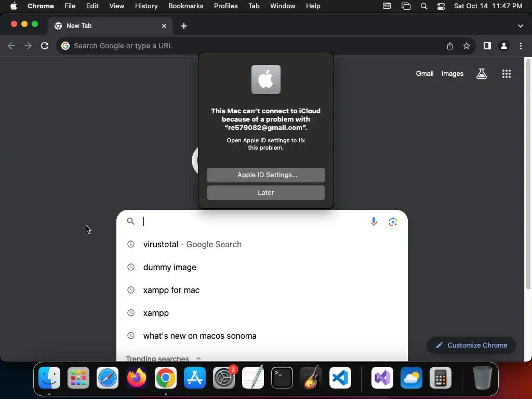Open the Google apps grid
The image size is (532, 399).
pyautogui.click(x=506, y=74)
